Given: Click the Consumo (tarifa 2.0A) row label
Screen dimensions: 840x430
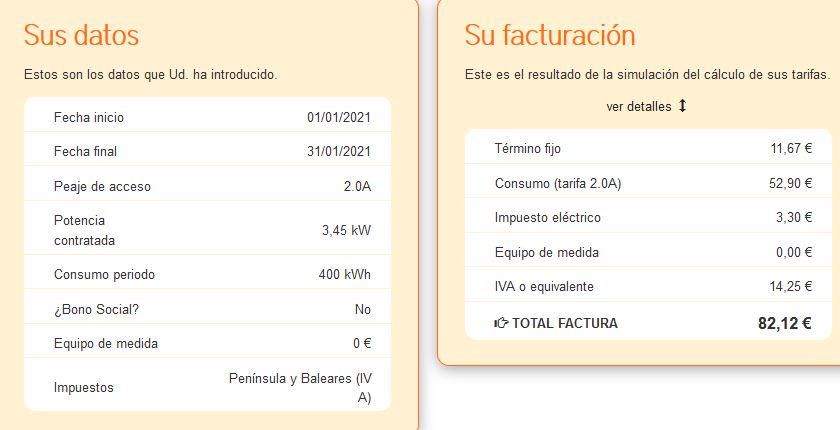Looking at the screenshot, I should pyautogui.click(x=558, y=184).
